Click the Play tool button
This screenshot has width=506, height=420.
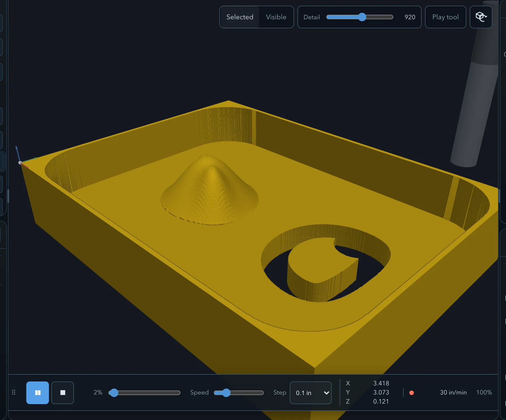point(445,17)
